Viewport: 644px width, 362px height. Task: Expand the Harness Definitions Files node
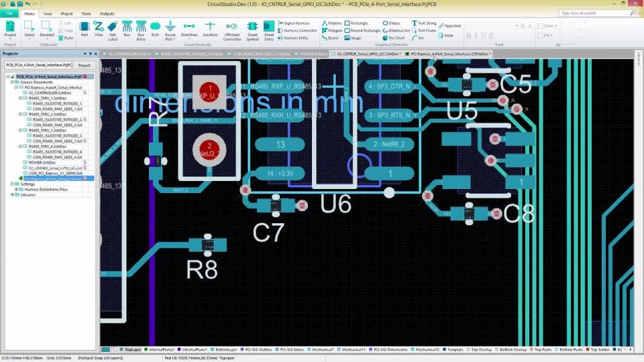click(x=16, y=189)
